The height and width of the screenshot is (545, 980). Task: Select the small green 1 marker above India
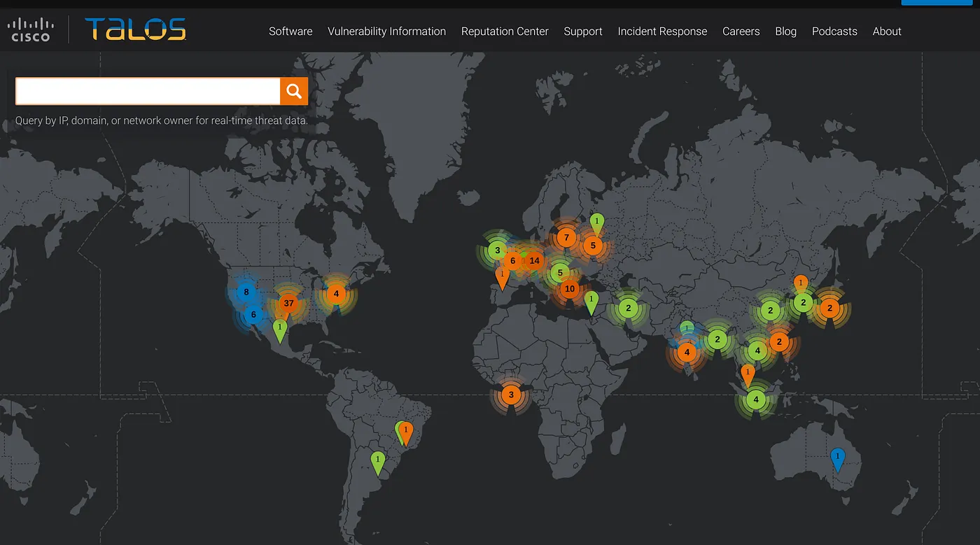pos(687,327)
